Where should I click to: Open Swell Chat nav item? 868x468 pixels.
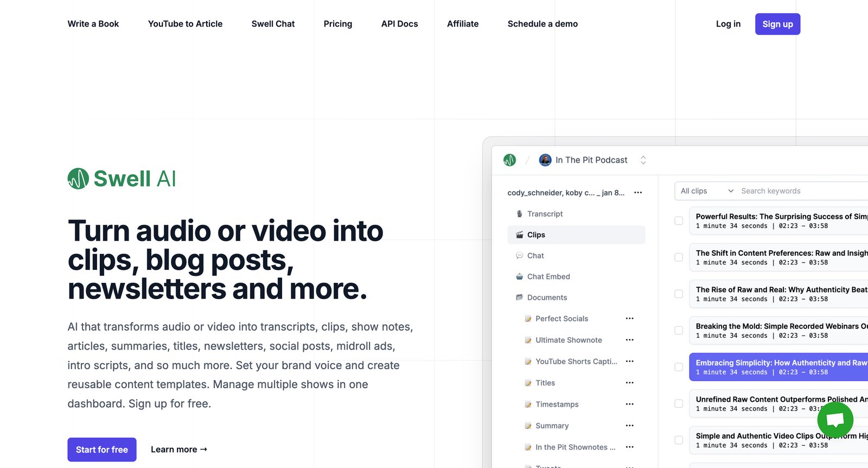click(273, 24)
